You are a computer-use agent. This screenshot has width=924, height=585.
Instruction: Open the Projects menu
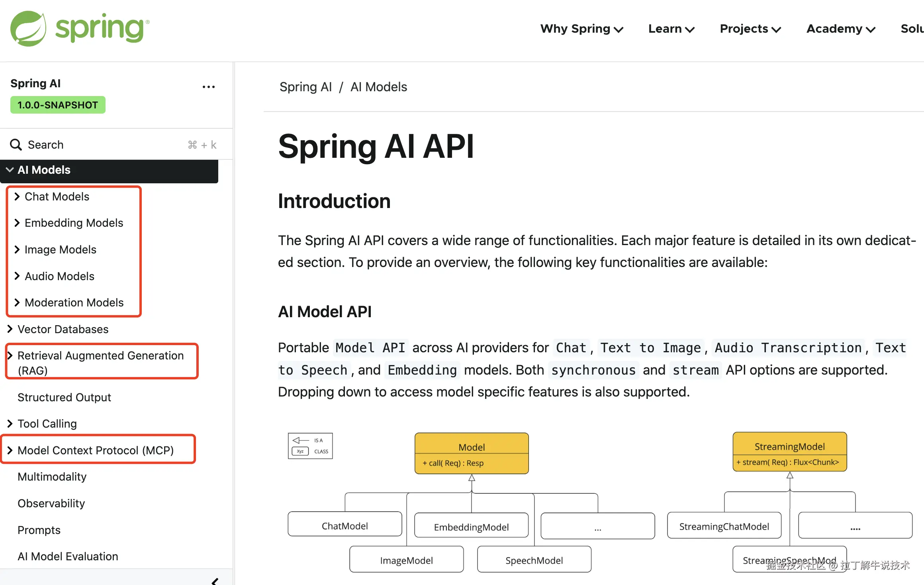(750, 29)
